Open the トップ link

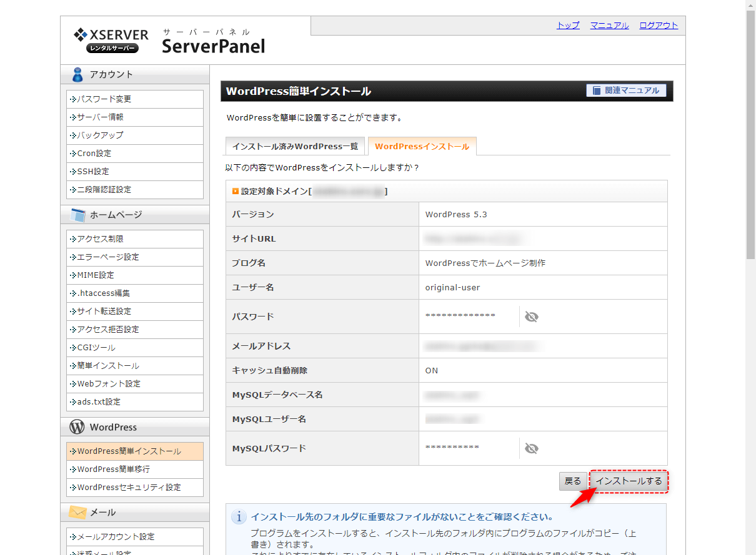tap(568, 26)
